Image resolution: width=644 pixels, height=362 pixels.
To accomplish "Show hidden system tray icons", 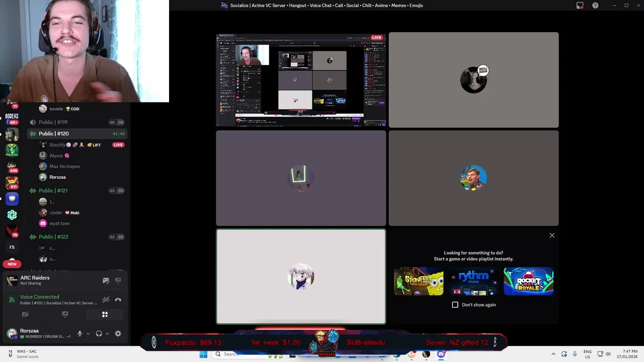I will 553,354.
